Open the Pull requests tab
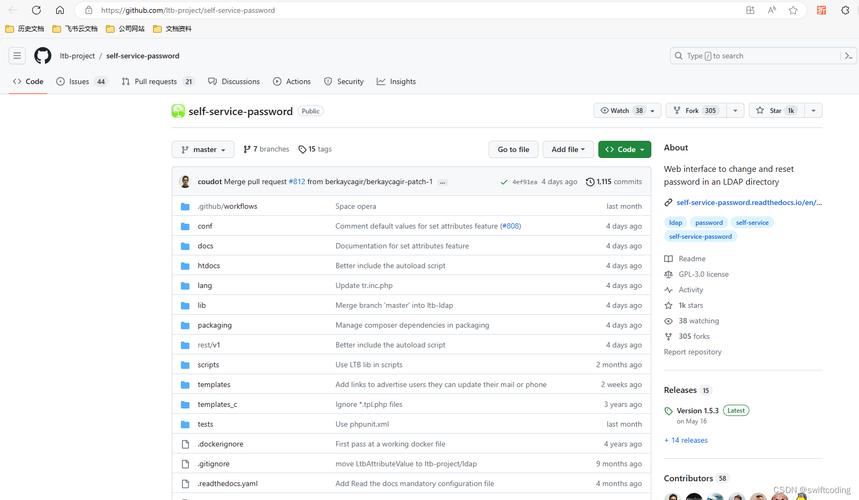Viewport: 859px width, 500px height. click(158, 82)
